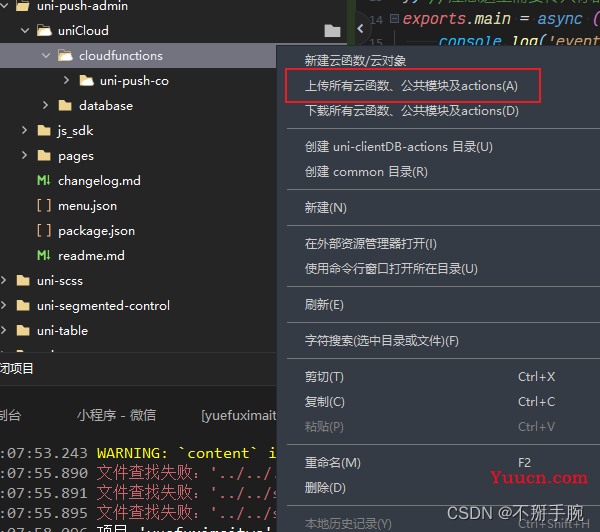Click the gray folder icon beside uniCloud row
Viewport: 600px width, 532px height.
(x=332, y=31)
